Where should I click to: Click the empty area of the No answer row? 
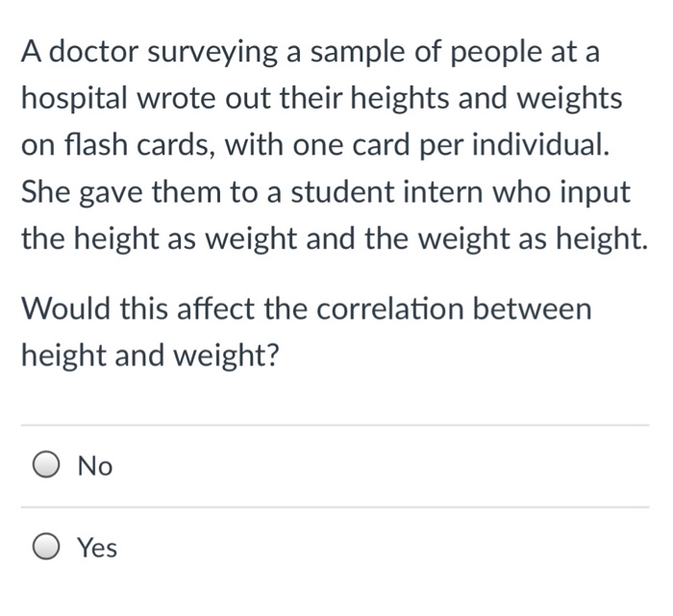pyautogui.click(x=385, y=467)
